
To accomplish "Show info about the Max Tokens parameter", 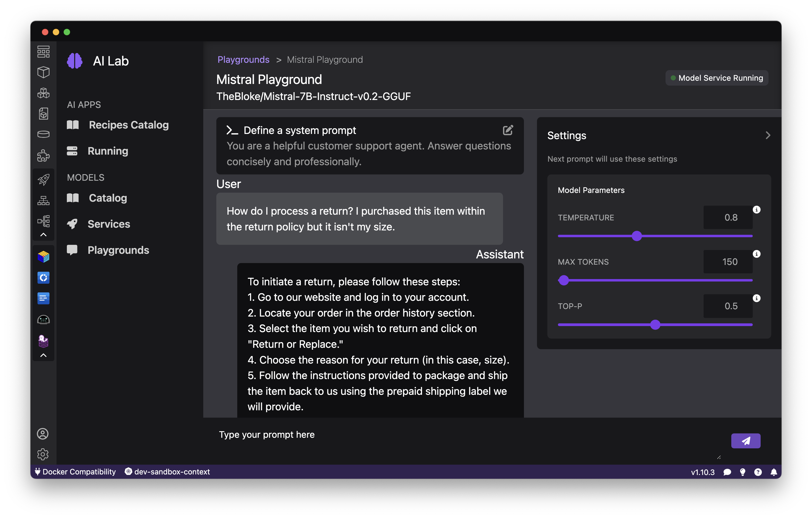I will click(x=757, y=254).
